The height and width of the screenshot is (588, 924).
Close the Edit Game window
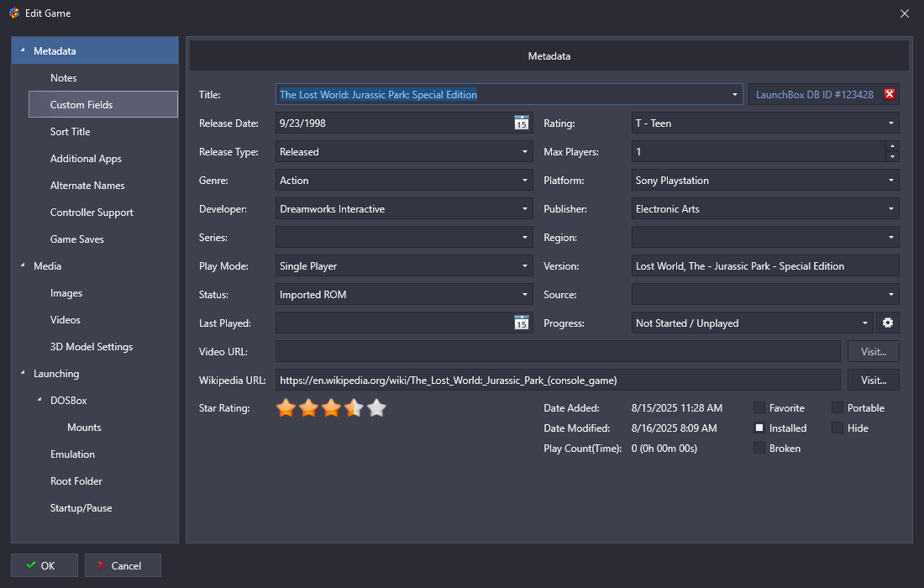pos(904,13)
